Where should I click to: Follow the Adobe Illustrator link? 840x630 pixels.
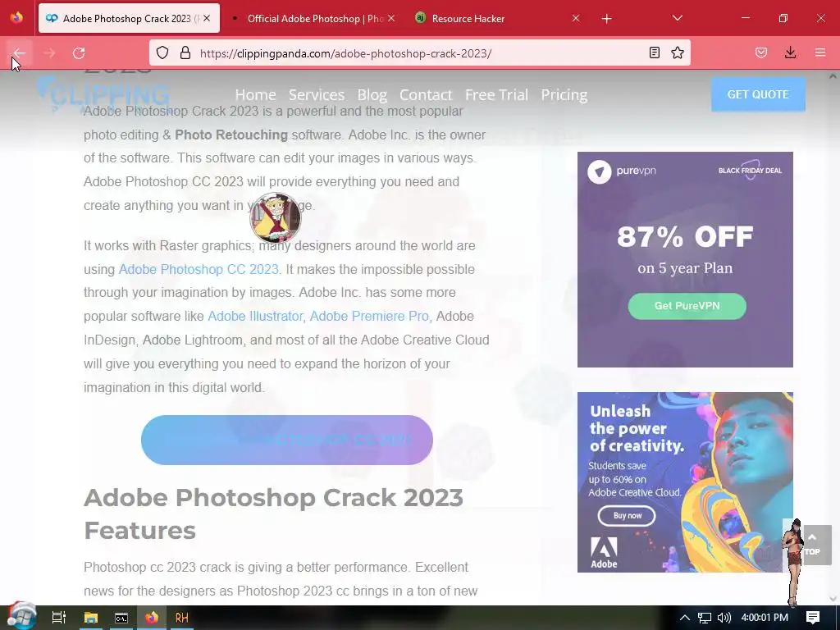click(256, 316)
